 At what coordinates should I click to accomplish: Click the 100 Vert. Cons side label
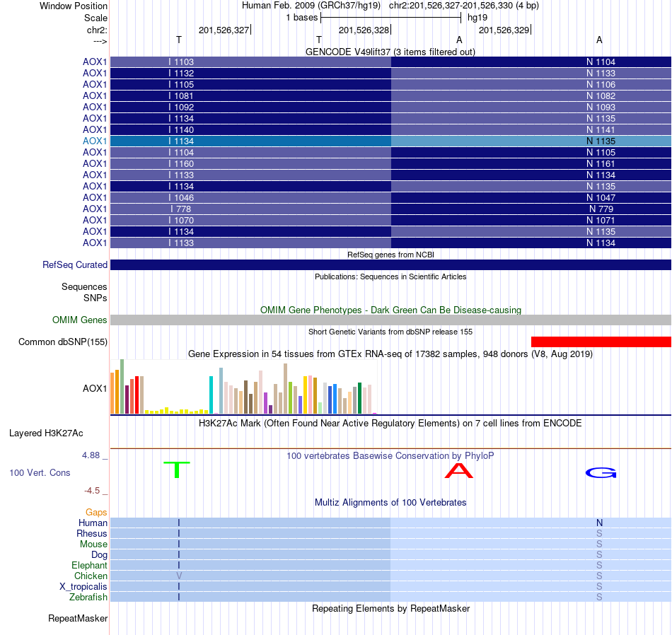tap(40, 472)
